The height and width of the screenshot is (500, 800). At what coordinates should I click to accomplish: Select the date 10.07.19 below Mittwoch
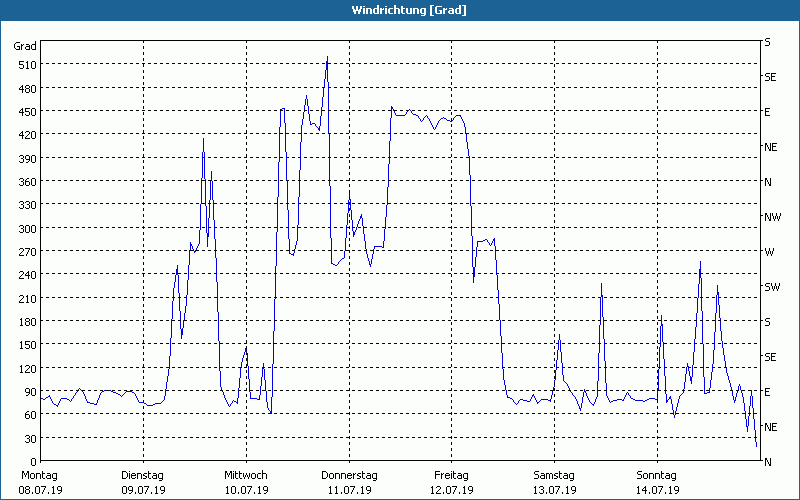246,490
